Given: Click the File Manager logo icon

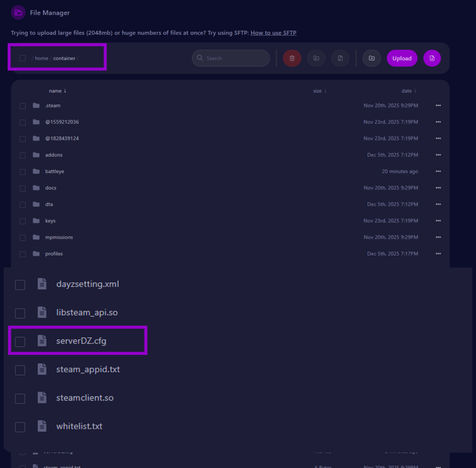Looking at the screenshot, I should pyautogui.click(x=18, y=13).
